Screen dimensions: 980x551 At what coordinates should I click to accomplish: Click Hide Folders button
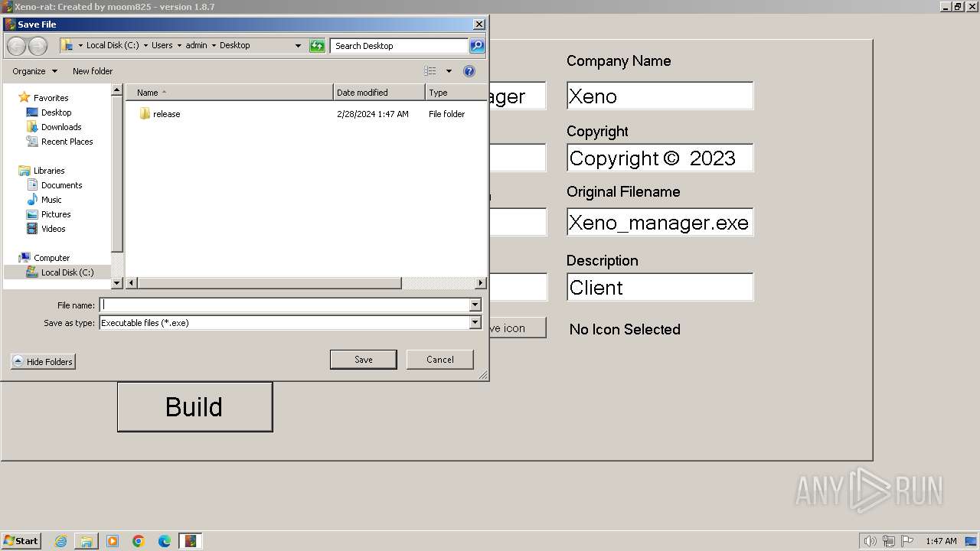tap(44, 362)
